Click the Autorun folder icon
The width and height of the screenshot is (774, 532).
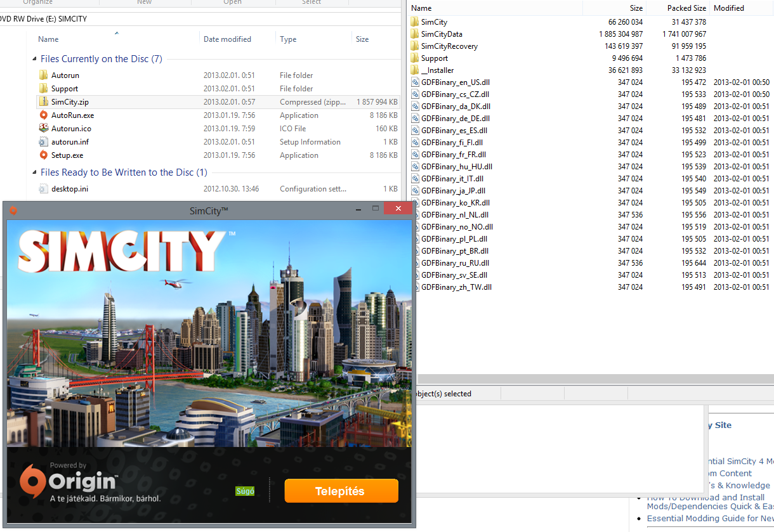(x=43, y=75)
